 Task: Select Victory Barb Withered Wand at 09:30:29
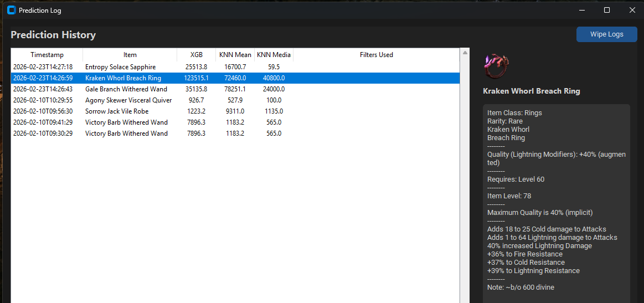tap(126, 133)
